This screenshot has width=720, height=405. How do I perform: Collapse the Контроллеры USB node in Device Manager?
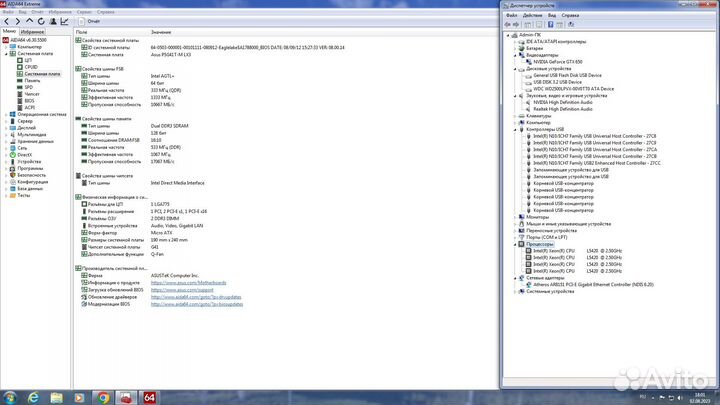pos(515,129)
